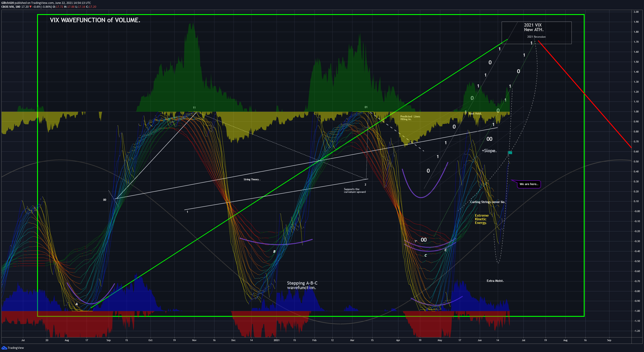Click the 'String Theory .' line label
Viewport: 644px width, 352px height.
pyautogui.click(x=252, y=179)
